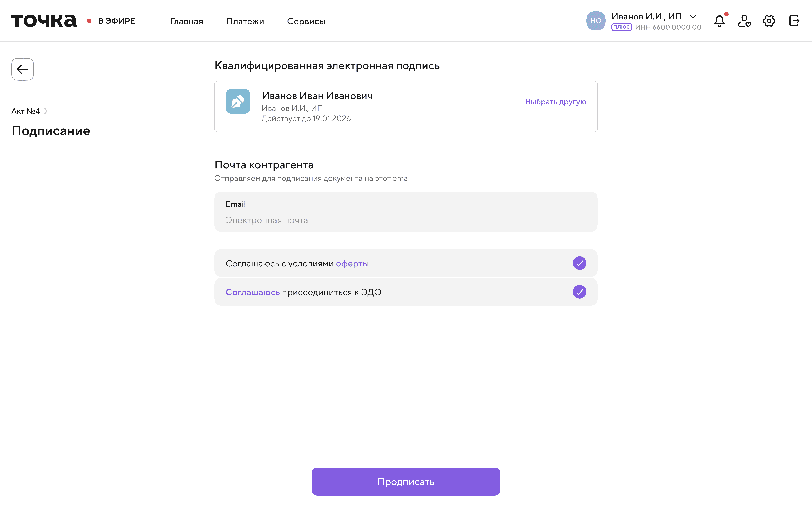Open the Платежи menu item
812x507 pixels.
pyautogui.click(x=245, y=21)
